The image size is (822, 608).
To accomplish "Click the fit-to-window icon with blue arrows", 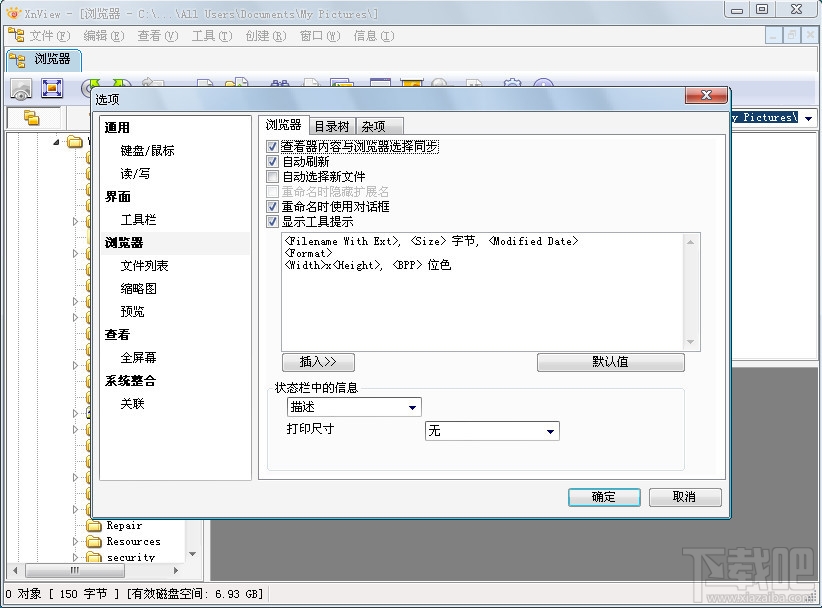I will (x=53, y=88).
